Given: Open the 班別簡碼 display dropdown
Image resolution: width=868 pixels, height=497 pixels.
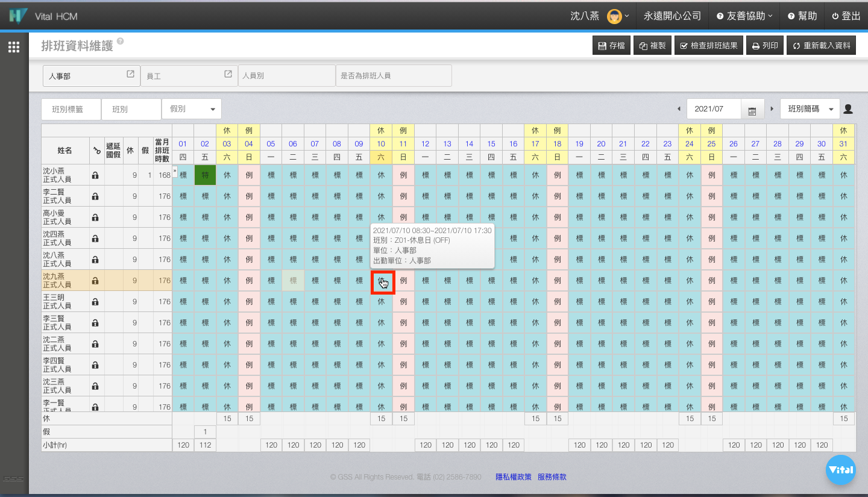Looking at the screenshot, I should [x=810, y=109].
